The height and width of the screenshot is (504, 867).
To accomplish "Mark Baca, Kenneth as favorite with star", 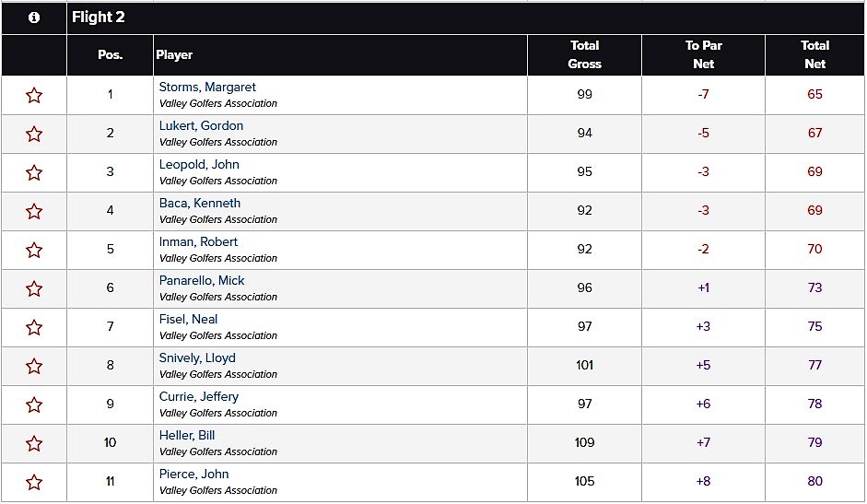I will coord(34,211).
